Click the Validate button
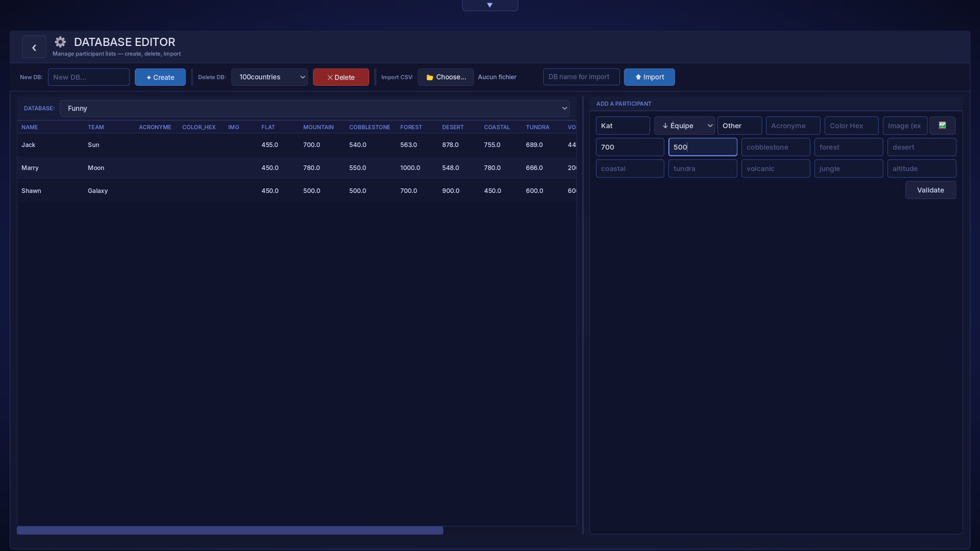Screen dimensions: 980x551 pyautogui.click(x=930, y=190)
